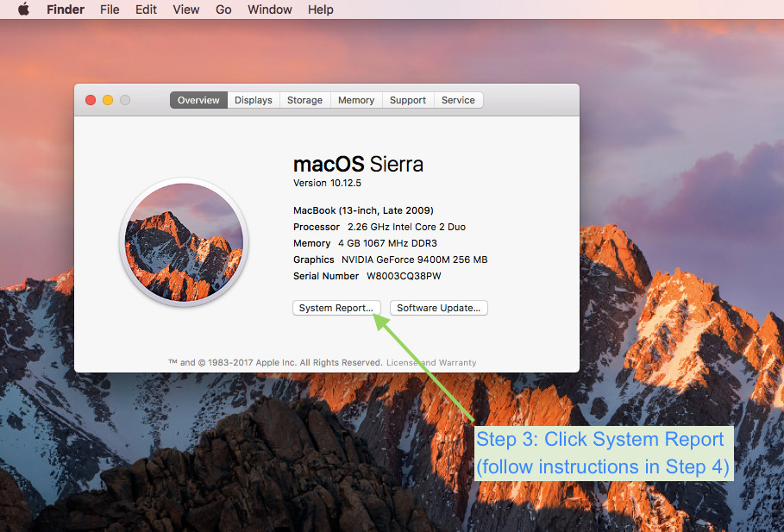Open the Go menu

click(x=223, y=9)
